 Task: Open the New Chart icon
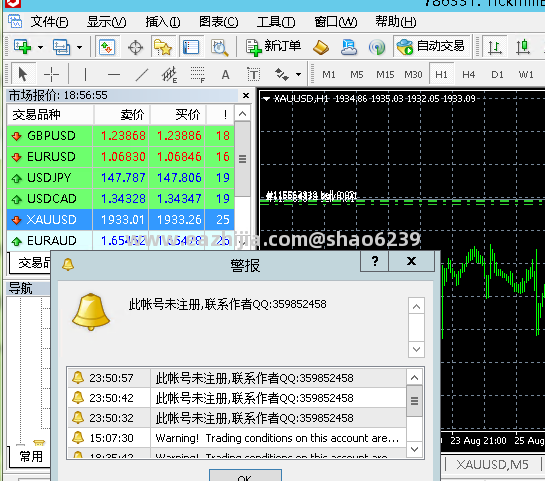pos(22,47)
